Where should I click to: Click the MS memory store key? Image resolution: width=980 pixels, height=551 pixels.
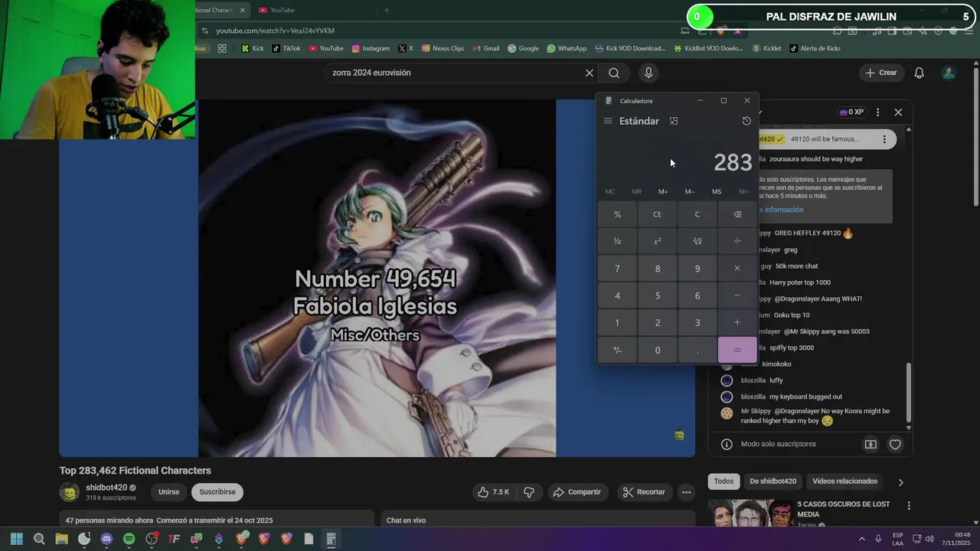click(717, 191)
